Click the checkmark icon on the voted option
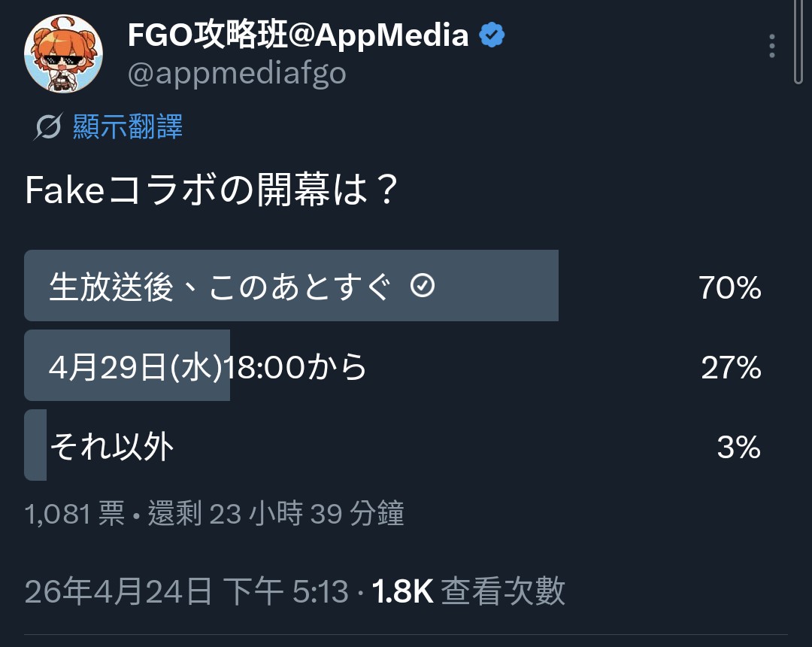This screenshot has width=812, height=647. [423, 286]
